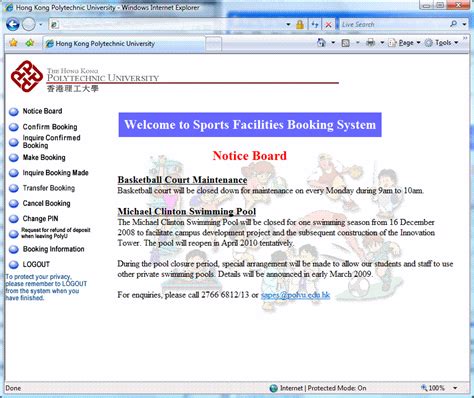This screenshot has width=474, height=398.
Task: Expand the zoom level dropdown arrow
Action: (x=455, y=388)
